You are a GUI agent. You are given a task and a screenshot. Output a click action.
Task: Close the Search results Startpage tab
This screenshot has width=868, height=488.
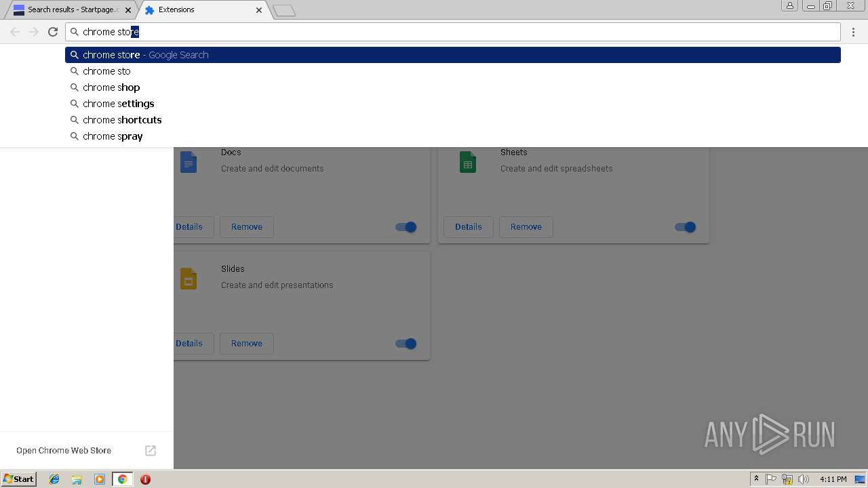128,10
